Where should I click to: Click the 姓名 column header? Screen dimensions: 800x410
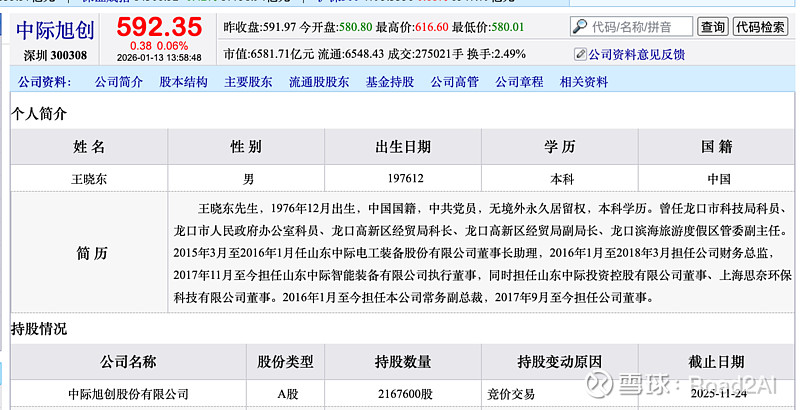click(89, 147)
